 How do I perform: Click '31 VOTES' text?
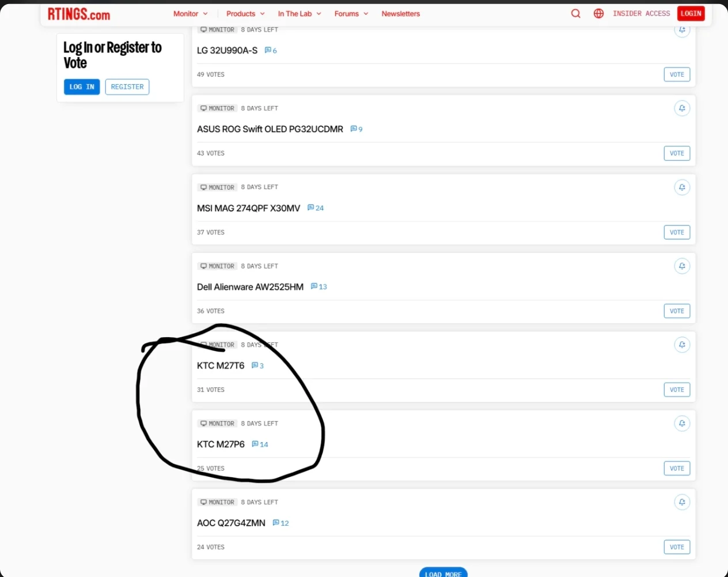point(211,390)
